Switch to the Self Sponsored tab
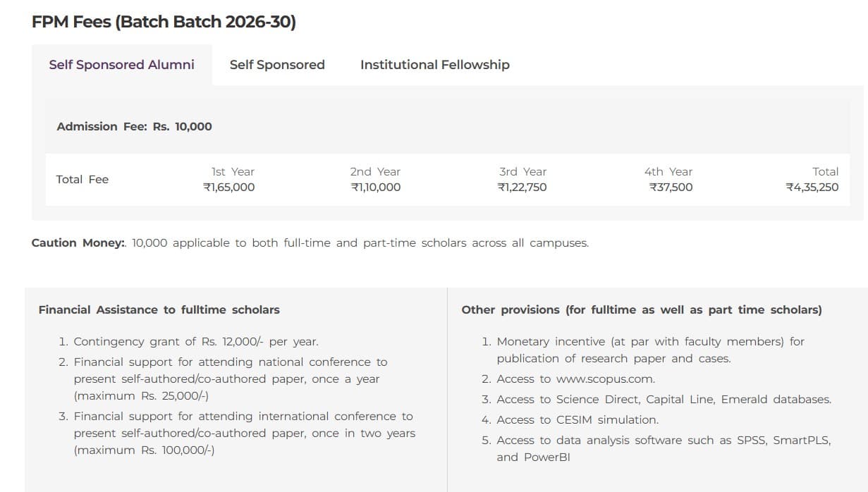This screenshot has width=868, height=492. coord(277,65)
